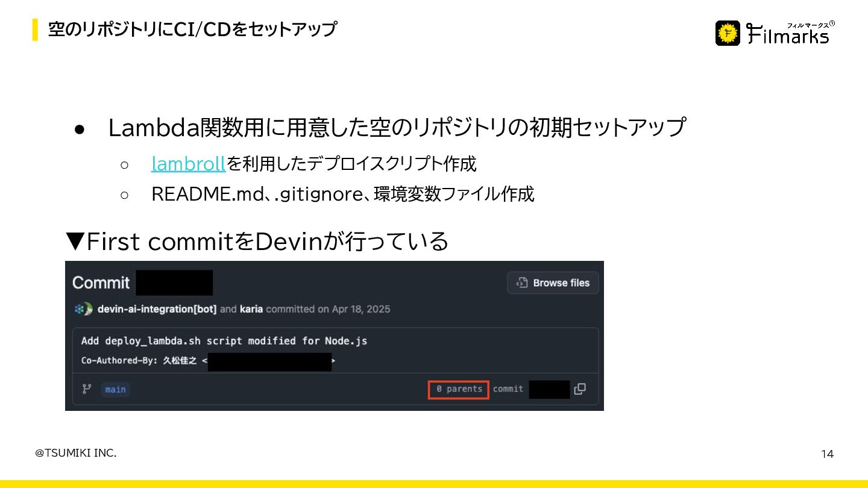The height and width of the screenshot is (488, 868).
Task: Click the 0 parents label
Action: 459,389
